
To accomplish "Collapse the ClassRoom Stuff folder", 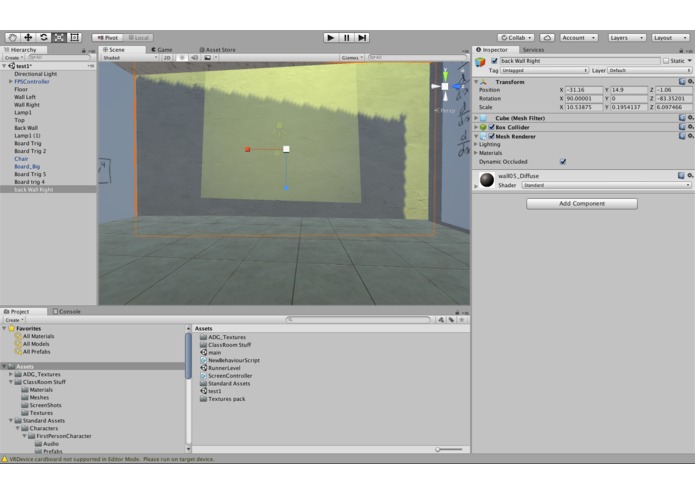I will click(x=11, y=382).
